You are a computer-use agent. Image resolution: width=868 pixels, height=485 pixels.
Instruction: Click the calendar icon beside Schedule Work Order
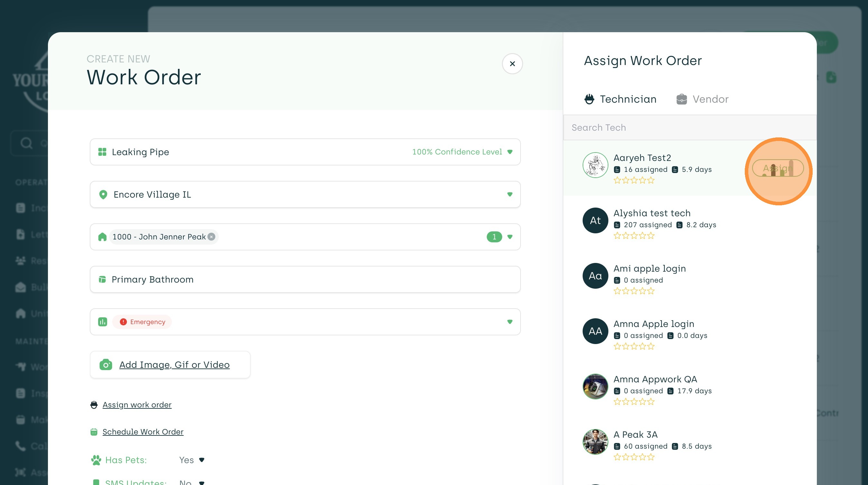(94, 432)
